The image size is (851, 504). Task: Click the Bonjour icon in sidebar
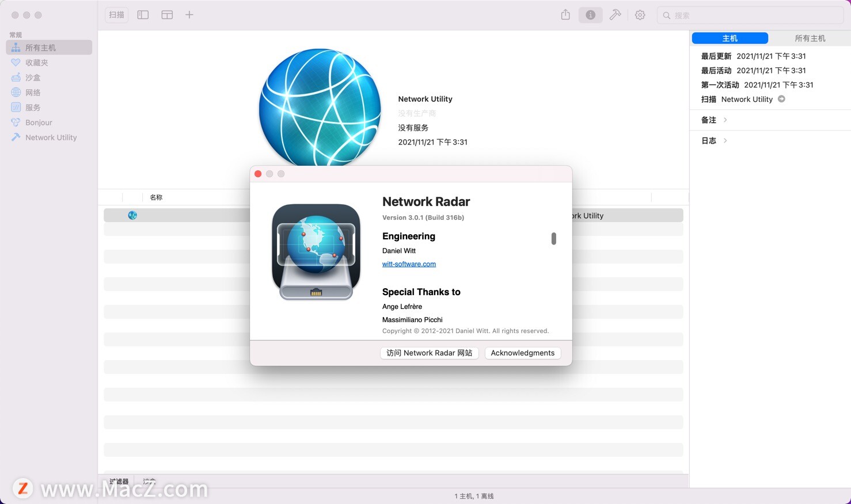[x=16, y=123]
